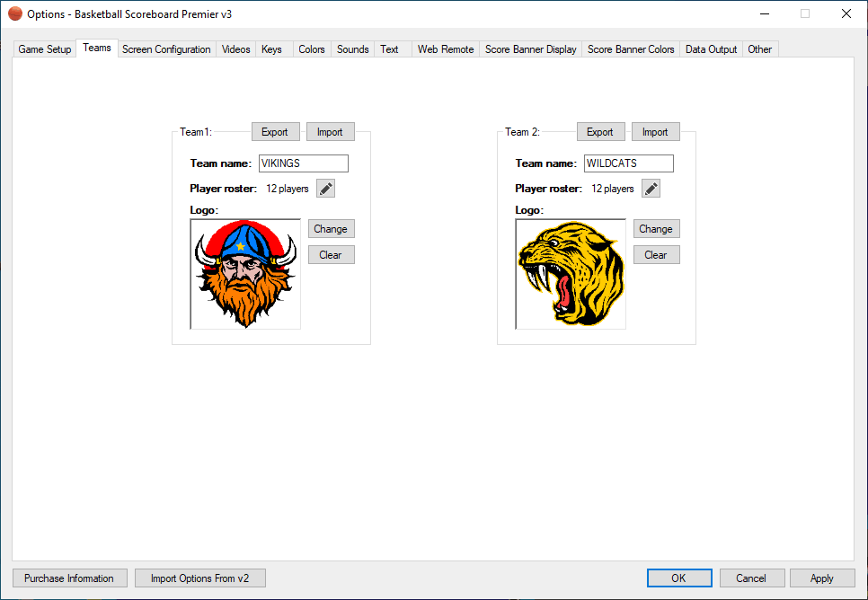Open the Web Remote tab

[x=445, y=49]
